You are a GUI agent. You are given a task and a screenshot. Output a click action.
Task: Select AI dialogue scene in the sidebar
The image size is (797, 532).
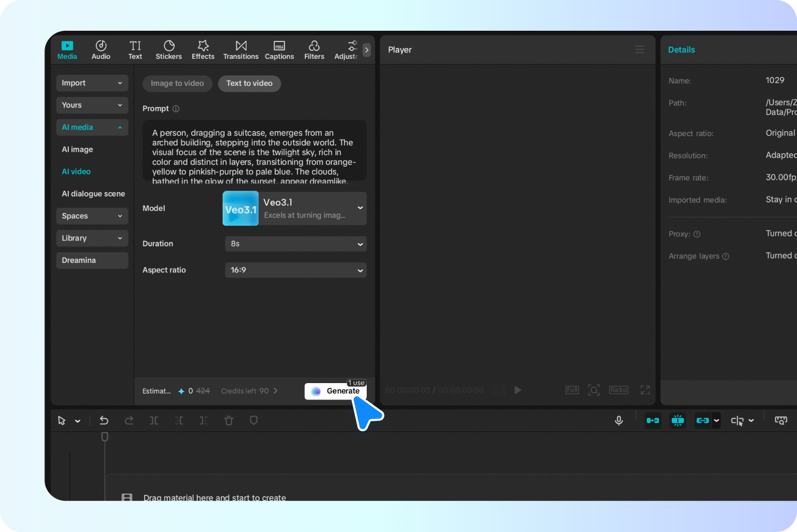(93, 193)
